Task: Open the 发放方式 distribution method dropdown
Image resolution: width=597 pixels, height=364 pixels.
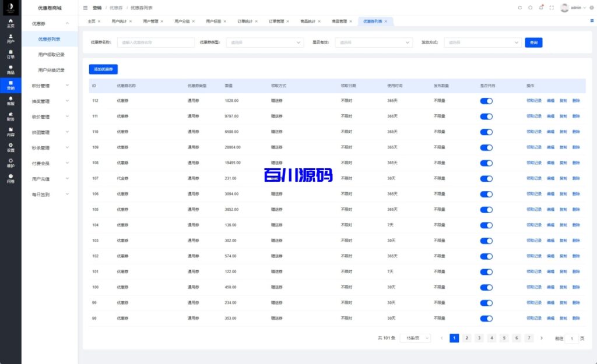Action: (x=483, y=43)
